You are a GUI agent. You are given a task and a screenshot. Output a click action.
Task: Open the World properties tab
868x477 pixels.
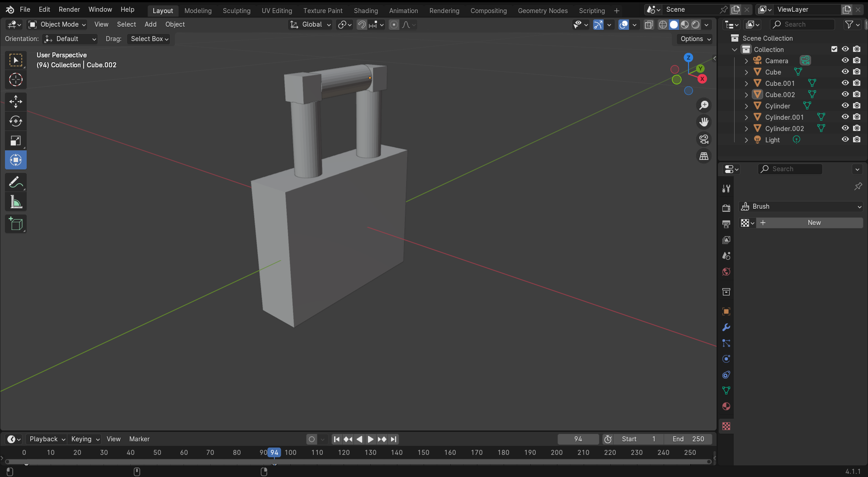pos(726,271)
